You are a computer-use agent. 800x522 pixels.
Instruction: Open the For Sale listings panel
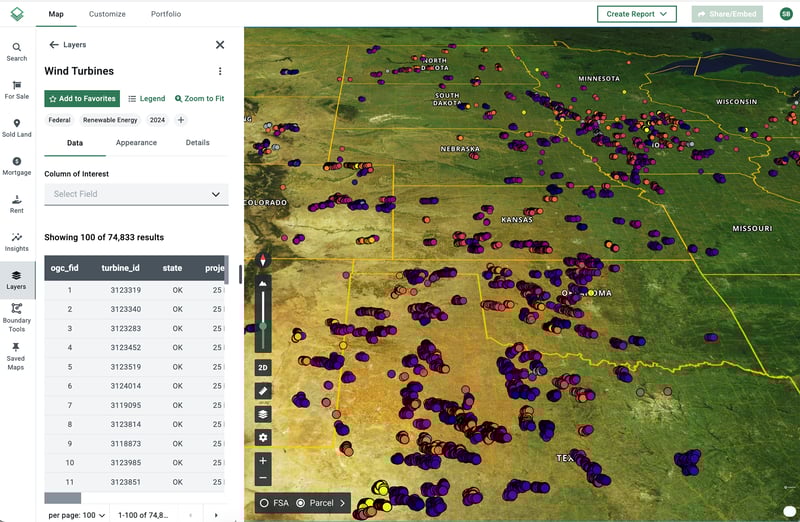pyautogui.click(x=17, y=89)
